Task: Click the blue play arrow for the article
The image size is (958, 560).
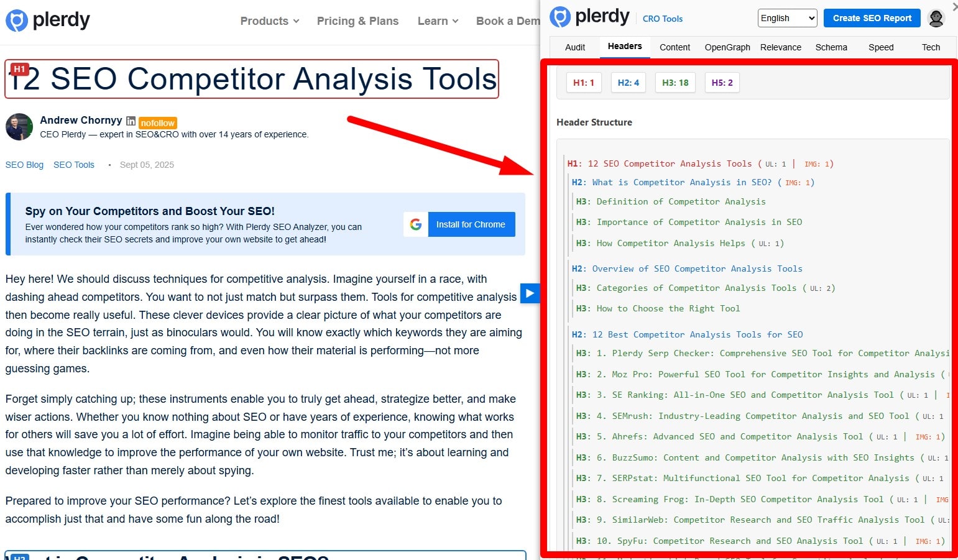Action: (x=529, y=293)
